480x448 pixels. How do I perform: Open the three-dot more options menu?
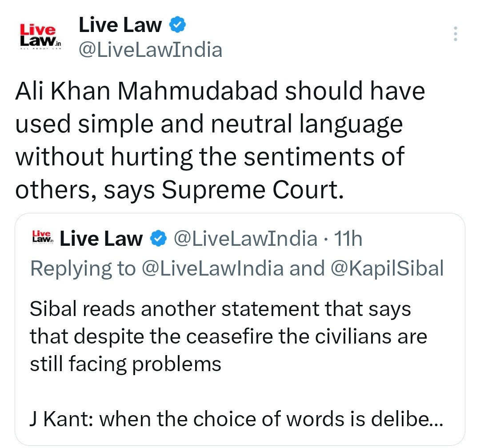coord(455,34)
